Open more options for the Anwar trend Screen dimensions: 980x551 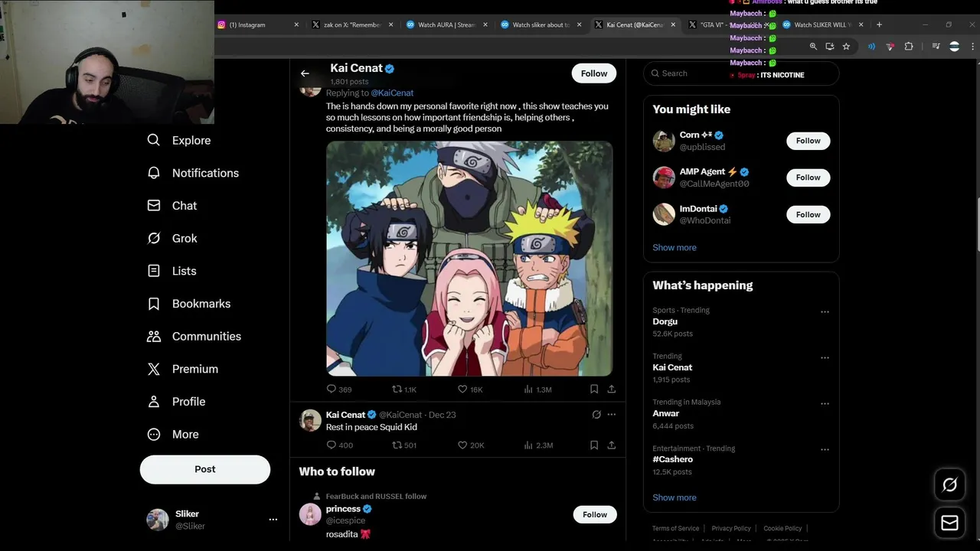coord(825,403)
